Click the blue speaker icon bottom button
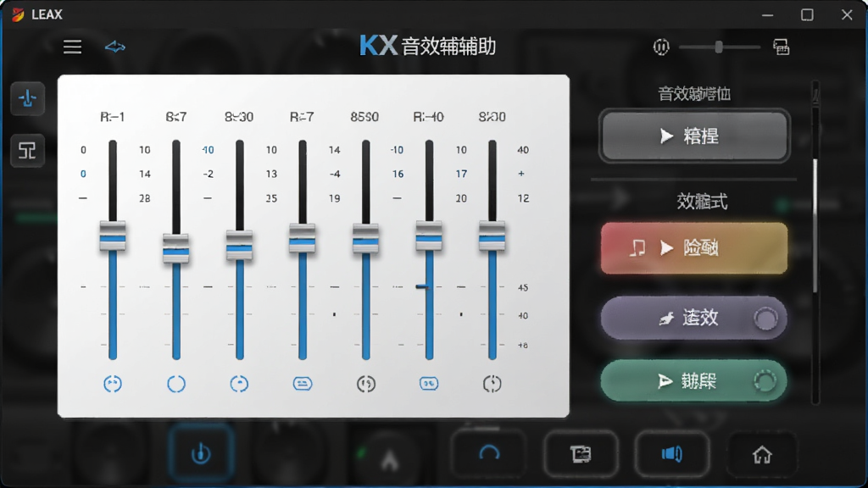 click(x=672, y=454)
